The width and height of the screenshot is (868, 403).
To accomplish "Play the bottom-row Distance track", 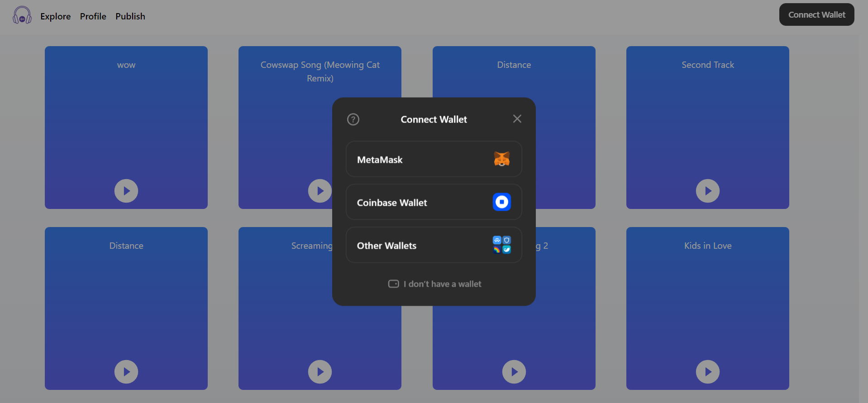I will tap(126, 372).
